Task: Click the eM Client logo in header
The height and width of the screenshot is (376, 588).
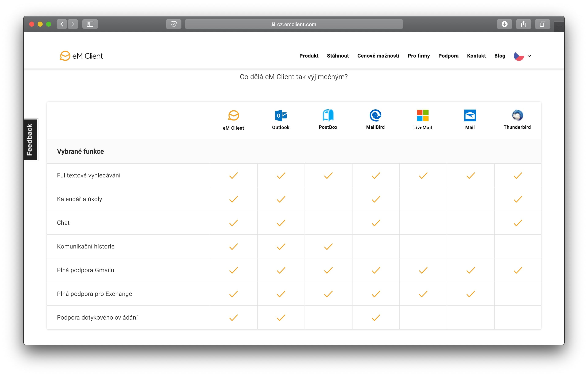Action: [81, 56]
